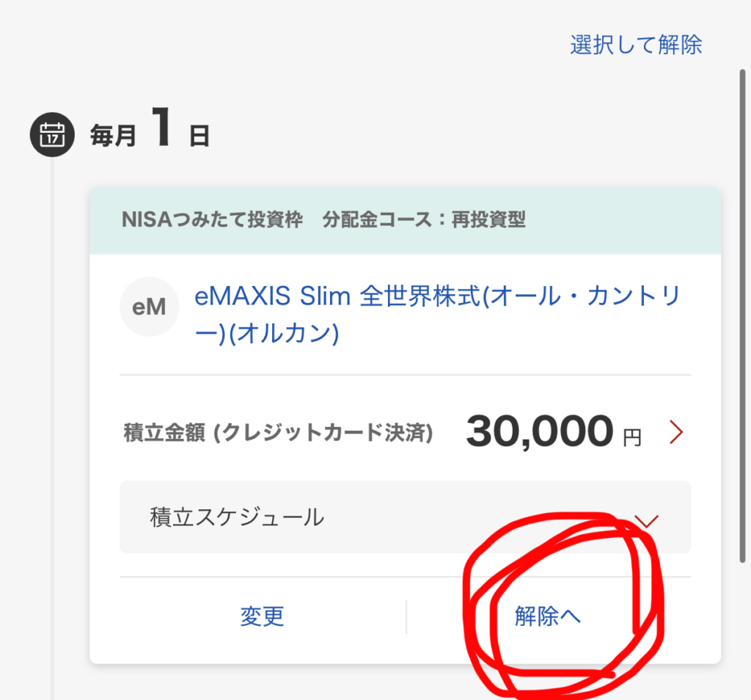
Task: Click the round eM fund logo
Action: (149, 307)
